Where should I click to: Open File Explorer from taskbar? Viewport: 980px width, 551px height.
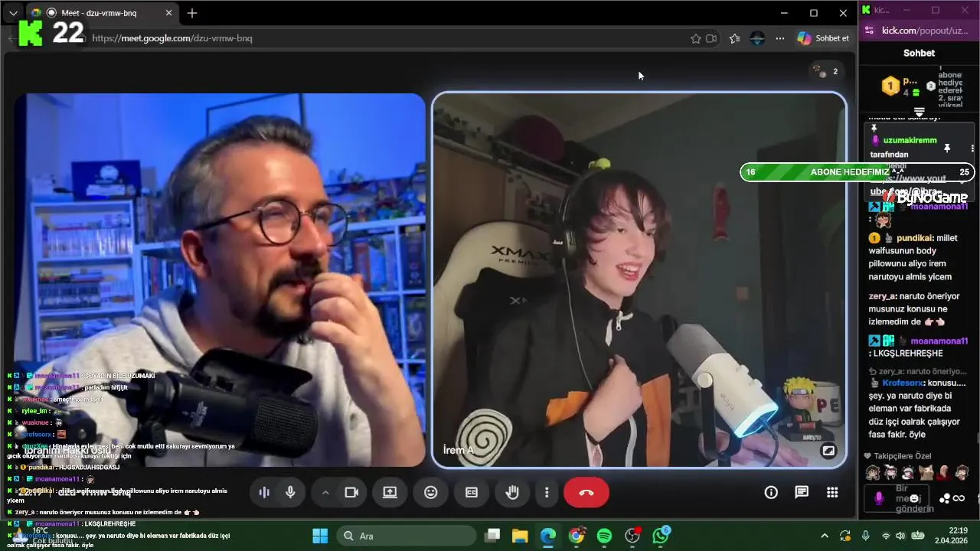tap(520, 536)
